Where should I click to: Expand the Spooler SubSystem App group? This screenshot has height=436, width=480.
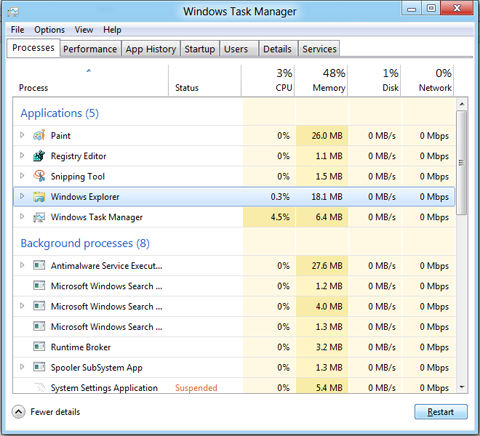point(22,367)
